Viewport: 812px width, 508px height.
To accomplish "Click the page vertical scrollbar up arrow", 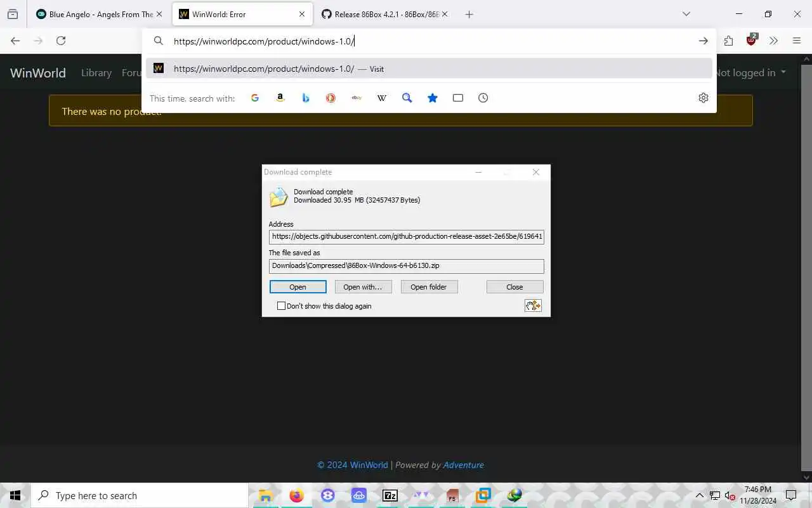I will pos(806,60).
